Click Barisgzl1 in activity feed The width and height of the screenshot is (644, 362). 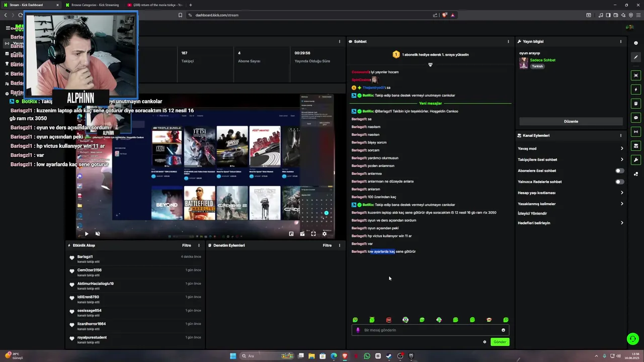click(x=85, y=257)
